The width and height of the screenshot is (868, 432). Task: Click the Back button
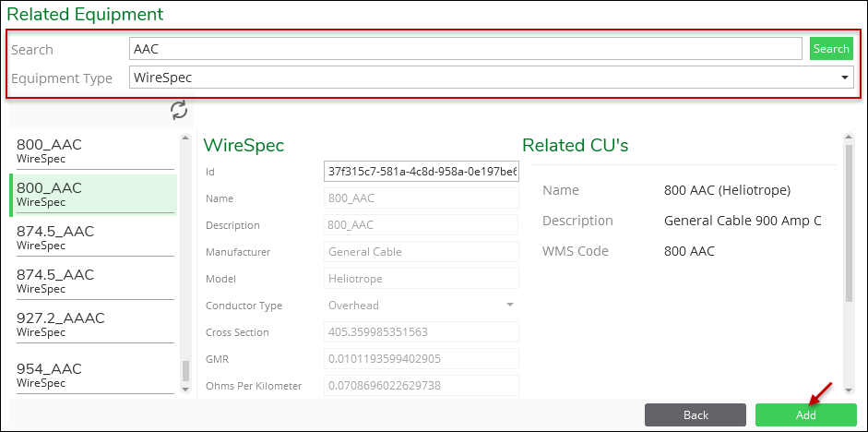[x=696, y=414]
